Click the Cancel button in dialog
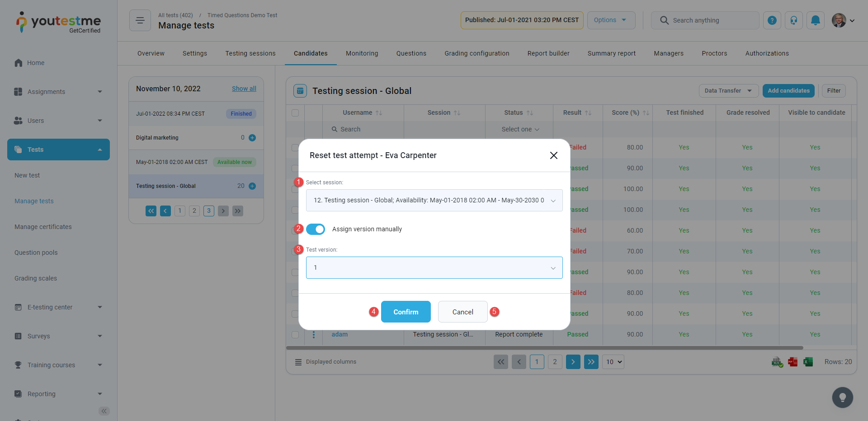The image size is (868, 421). click(462, 312)
